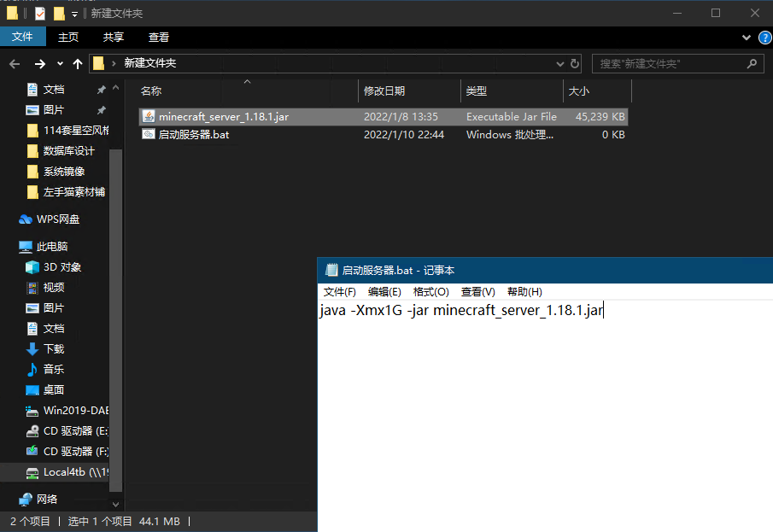Viewport: 773px width, 532px height.
Task: Click the Forward navigation arrow
Action: (x=40, y=63)
